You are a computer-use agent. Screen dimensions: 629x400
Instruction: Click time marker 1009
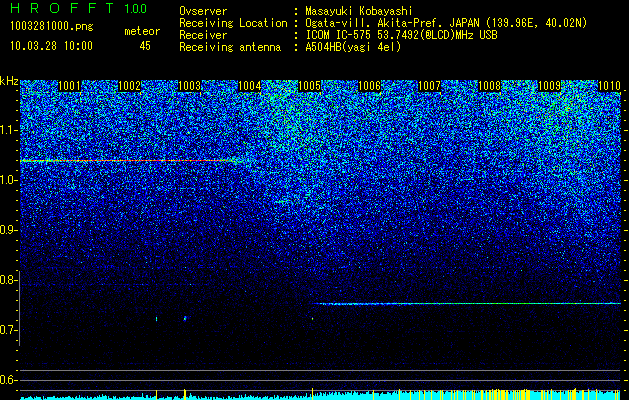click(x=549, y=86)
